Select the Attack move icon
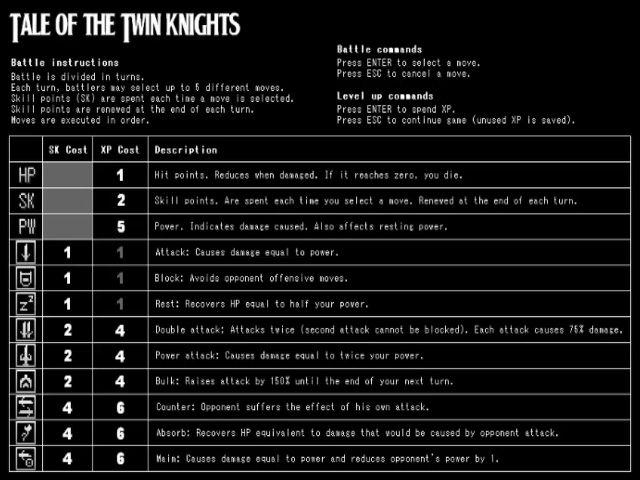640x480 pixels. click(27, 252)
